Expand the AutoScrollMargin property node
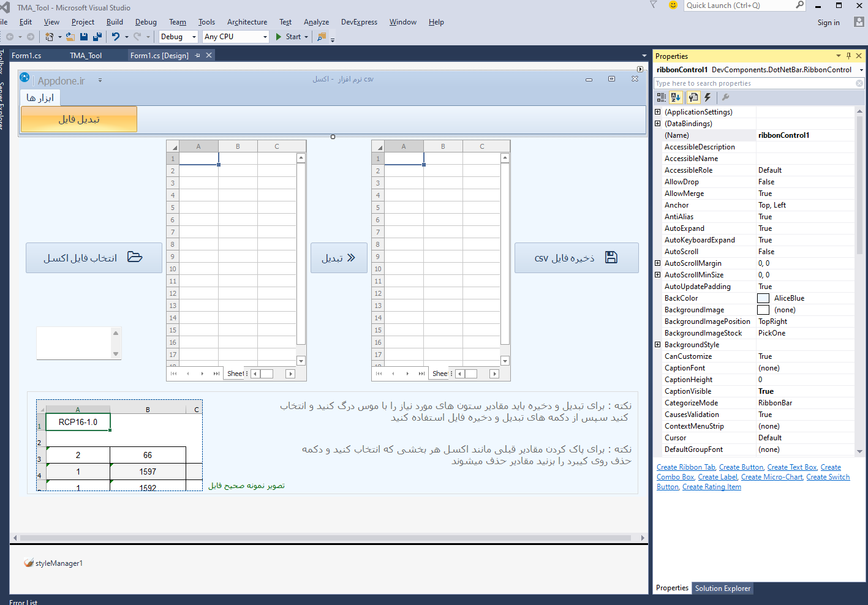868x605 pixels. tap(658, 263)
